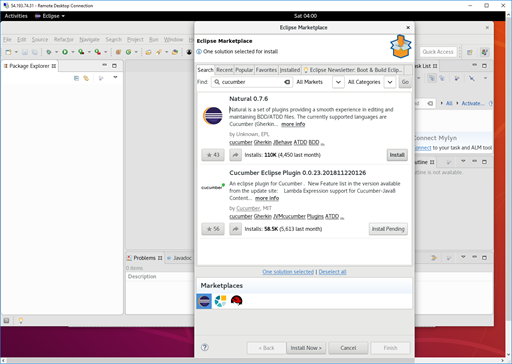Switch to the Popular tab
Image resolution: width=512 pixels, height=364 pixels.
pyautogui.click(x=244, y=70)
